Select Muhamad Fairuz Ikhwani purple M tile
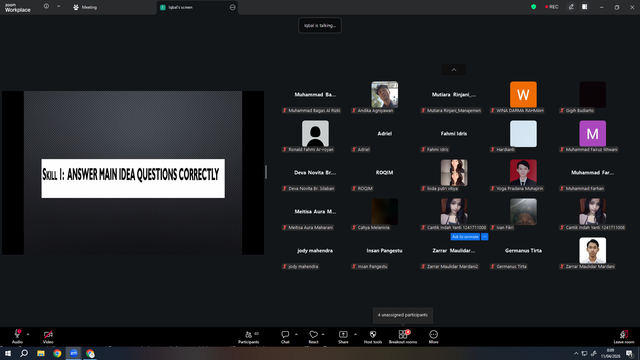This screenshot has height=360, width=640. pyautogui.click(x=593, y=133)
